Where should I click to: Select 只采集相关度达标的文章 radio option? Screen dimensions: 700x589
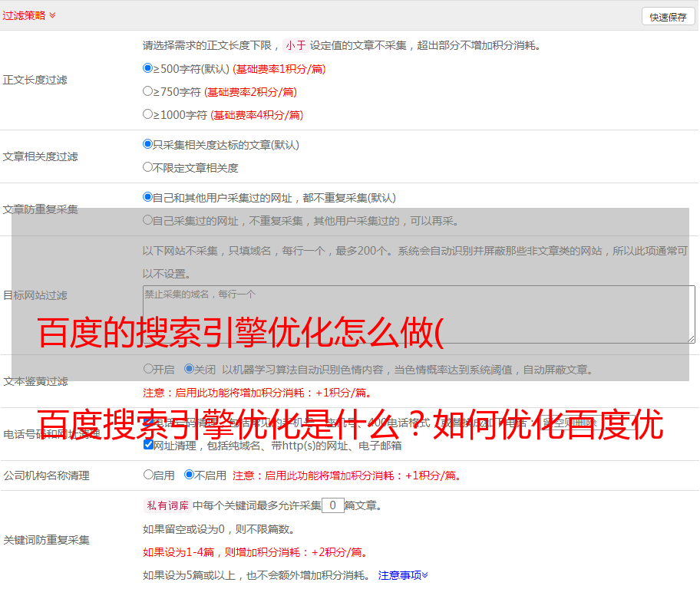(x=148, y=144)
